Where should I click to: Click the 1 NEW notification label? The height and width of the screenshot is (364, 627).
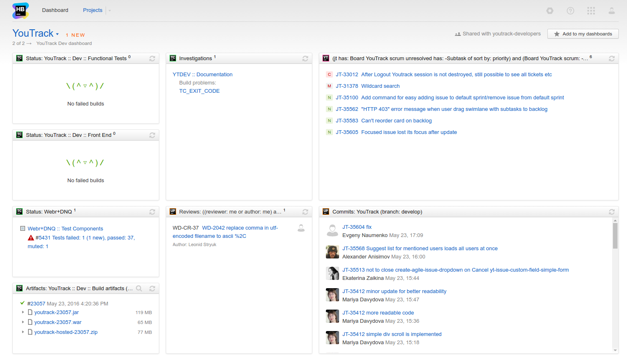pos(75,35)
